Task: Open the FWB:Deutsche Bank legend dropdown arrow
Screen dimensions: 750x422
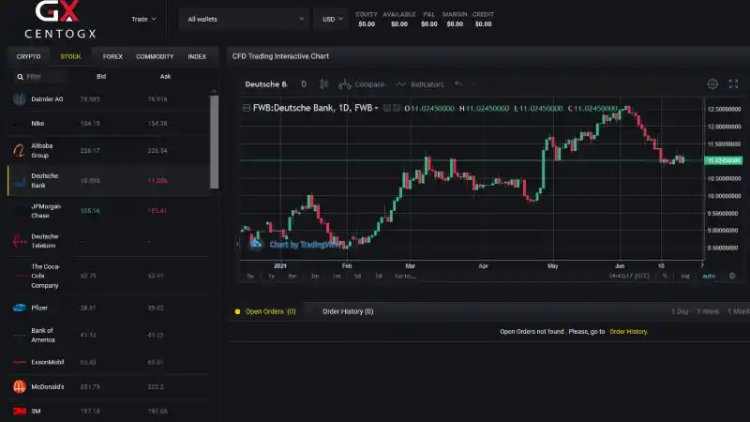Action: [376, 108]
